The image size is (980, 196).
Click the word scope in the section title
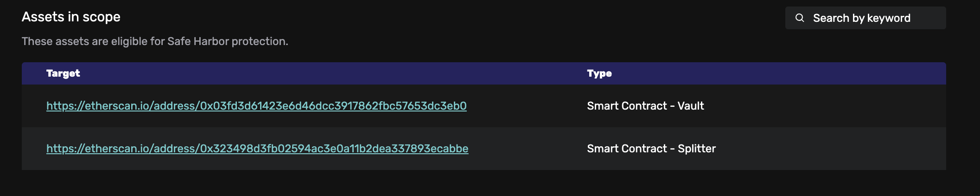click(x=102, y=18)
